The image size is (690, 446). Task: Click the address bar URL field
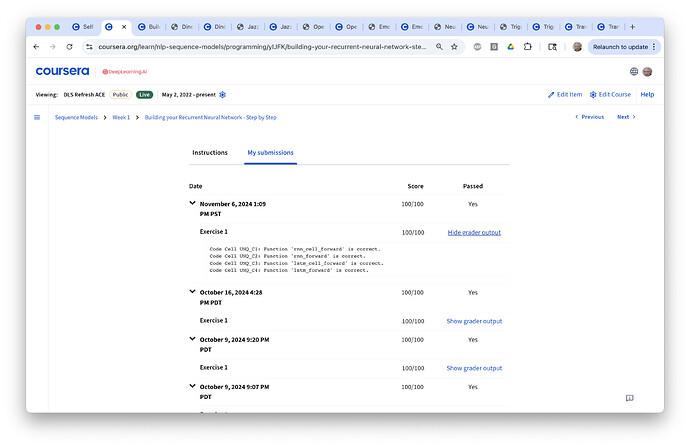coord(262,47)
